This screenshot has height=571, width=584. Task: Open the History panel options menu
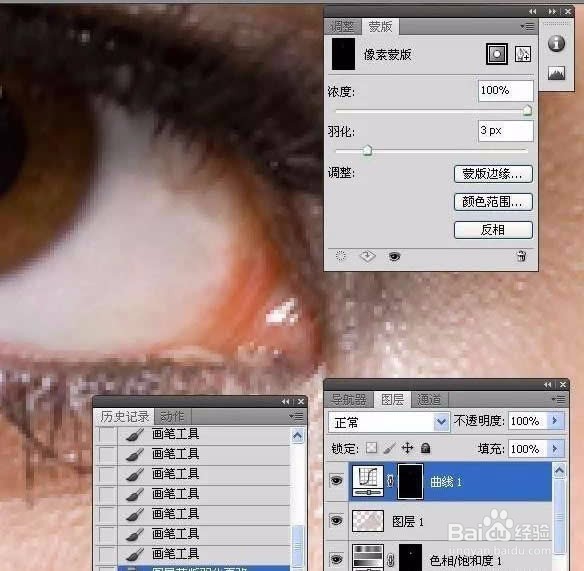(296, 416)
